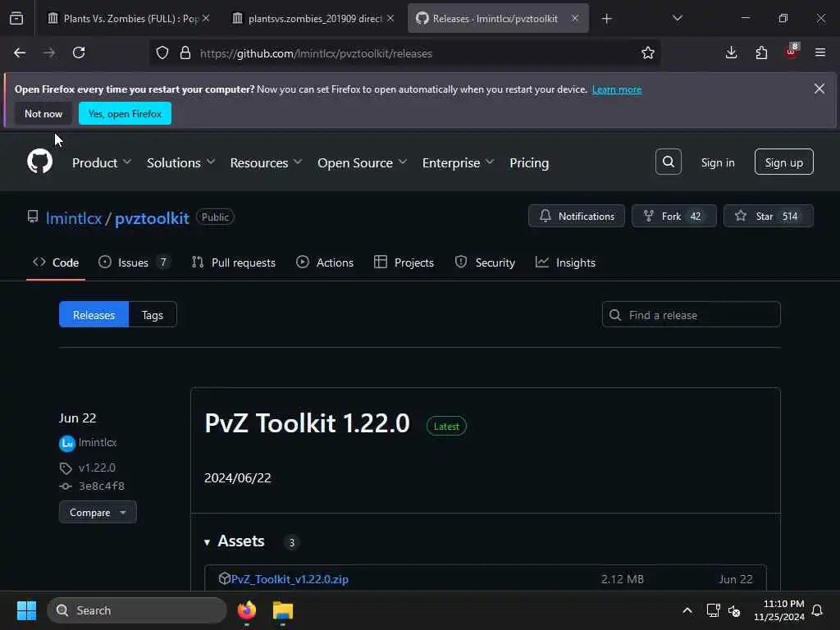Select the Projects tab
Image resolution: width=840 pixels, height=630 pixels.
pyautogui.click(x=404, y=262)
